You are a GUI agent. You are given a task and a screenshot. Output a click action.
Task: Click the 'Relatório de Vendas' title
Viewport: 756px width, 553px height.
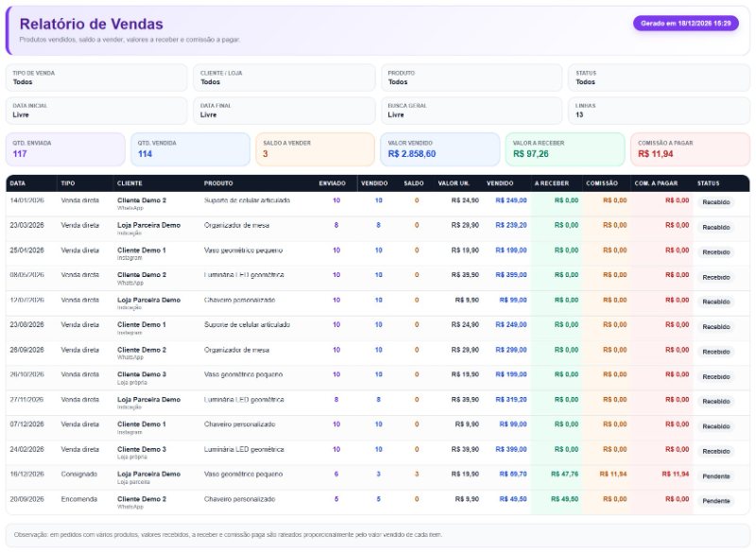tap(91, 24)
